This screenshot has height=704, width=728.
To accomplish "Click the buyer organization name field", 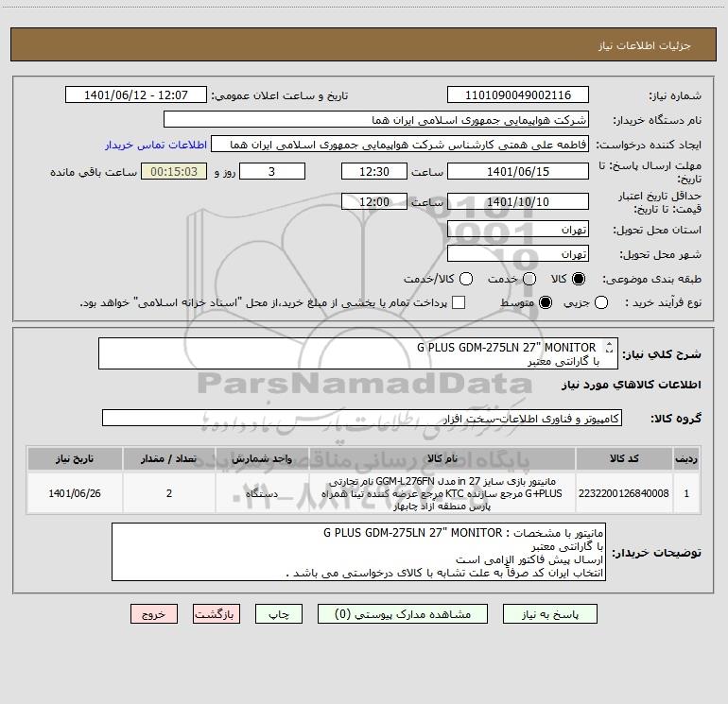I will click(376, 119).
